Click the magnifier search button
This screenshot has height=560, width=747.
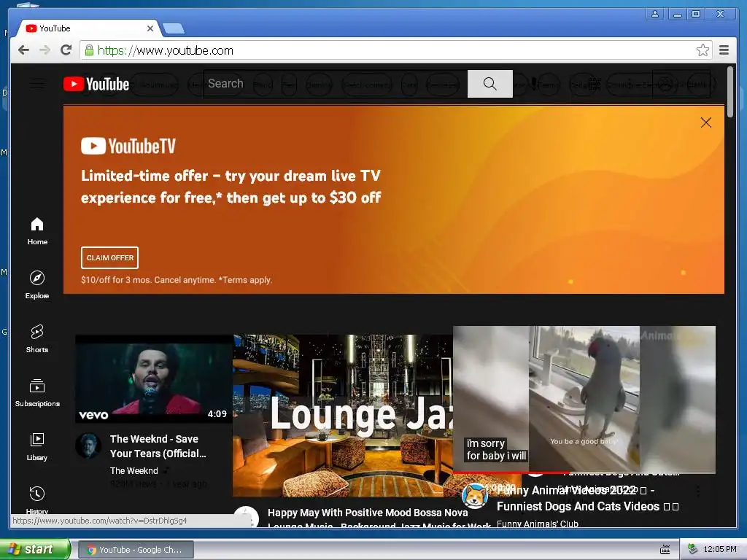pos(489,84)
